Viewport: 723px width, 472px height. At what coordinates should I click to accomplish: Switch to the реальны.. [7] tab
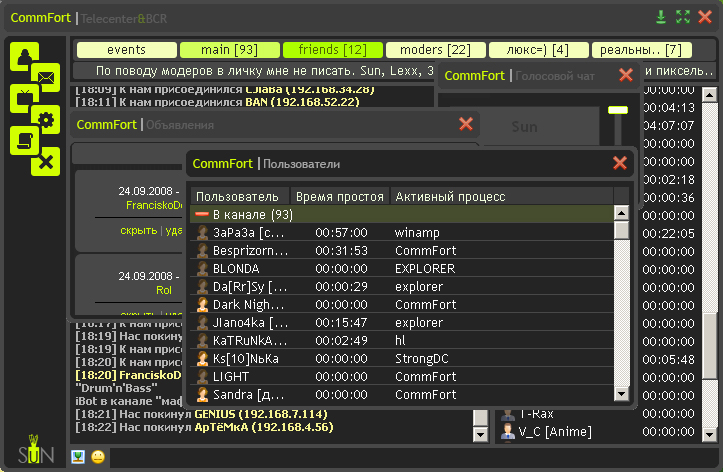(x=641, y=50)
